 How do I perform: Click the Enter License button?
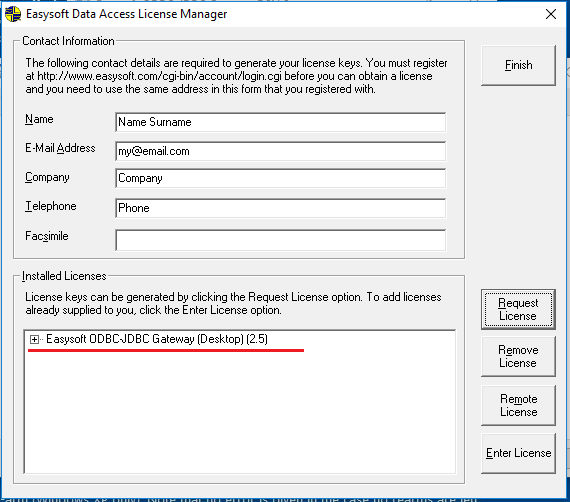(518, 453)
